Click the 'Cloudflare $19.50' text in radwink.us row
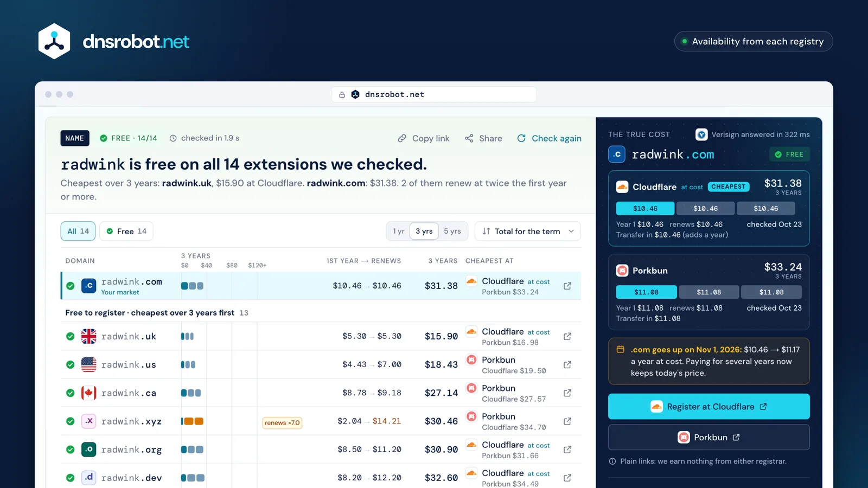The height and width of the screenshot is (488, 868). click(x=514, y=371)
